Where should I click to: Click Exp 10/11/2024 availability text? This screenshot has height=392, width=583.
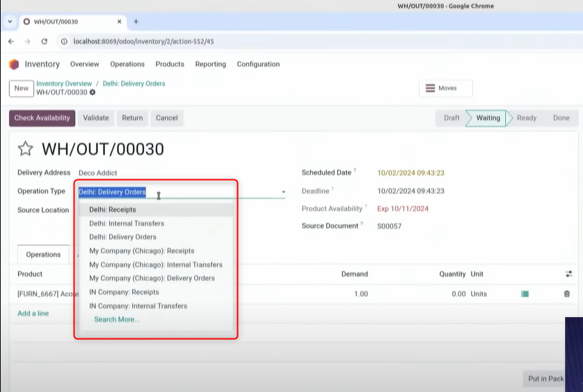coord(403,209)
